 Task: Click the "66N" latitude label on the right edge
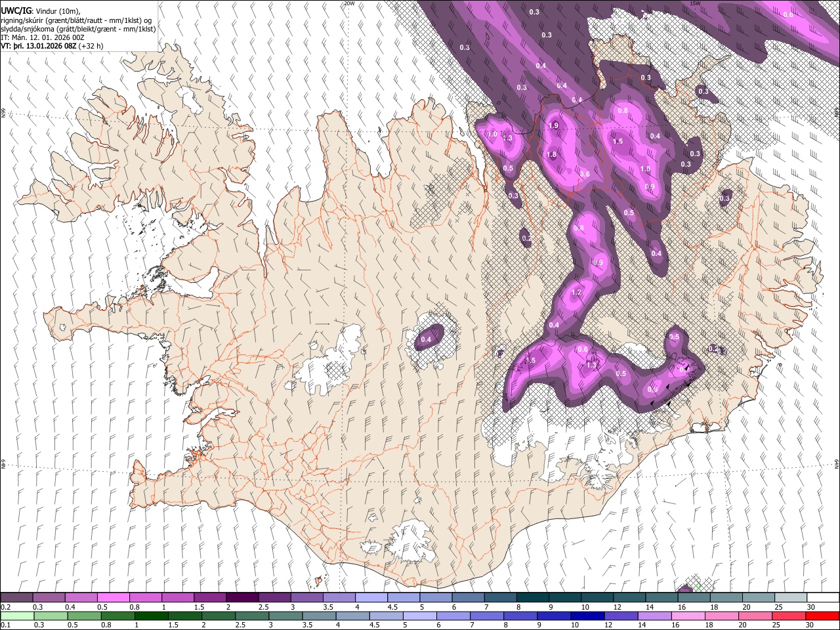tap(837, 113)
